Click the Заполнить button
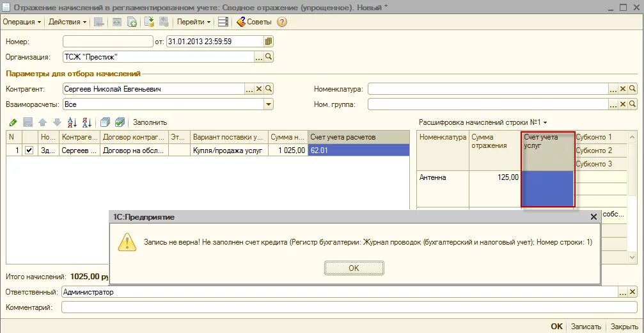The height and width of the screenshot is (333, 644). pyautogui.click(x=150, y=122)
